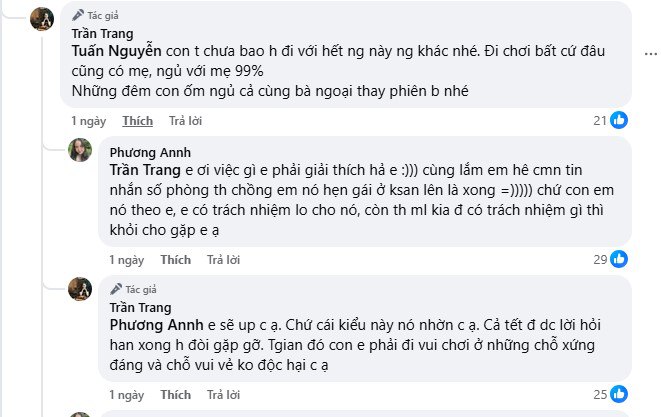This screenshot has height=417, width=661.
Task: Open Phương Annh commenter name link
Action: [142, 152]
